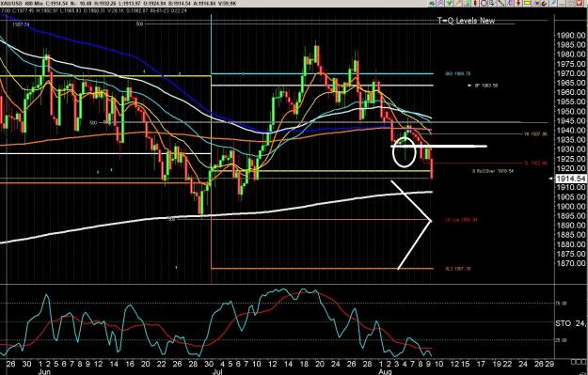Click the 'Q Rollover' level label
This screenshot has width=588, height=375.
tap(493, 171)
